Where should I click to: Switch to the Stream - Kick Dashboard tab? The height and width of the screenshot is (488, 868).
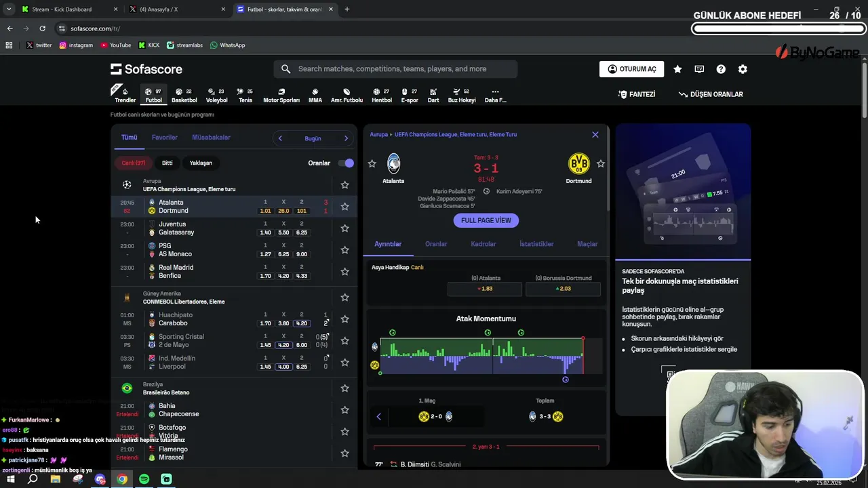coord(69,9)
